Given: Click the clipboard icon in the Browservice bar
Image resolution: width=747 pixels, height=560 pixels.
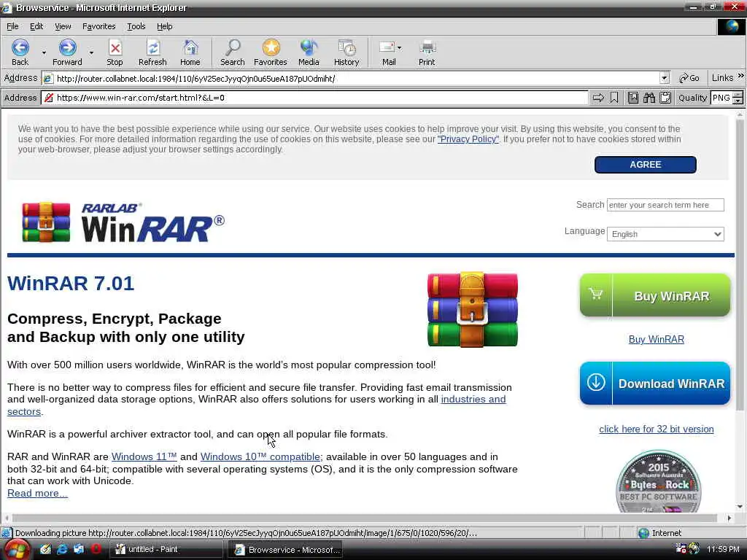Looking at the screenshot, I should (x=665, y=98).
